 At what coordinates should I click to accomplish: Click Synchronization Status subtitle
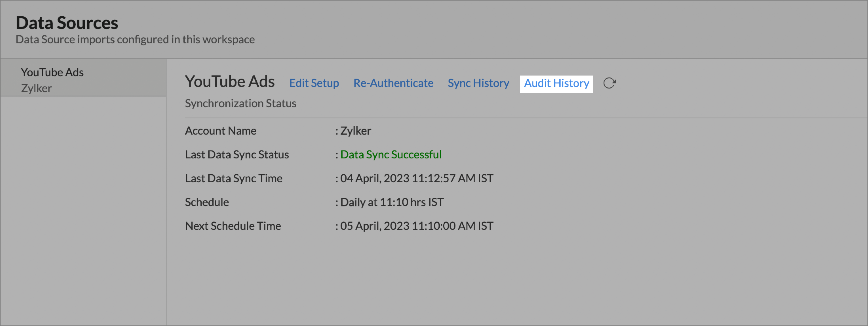coord(240,103)
